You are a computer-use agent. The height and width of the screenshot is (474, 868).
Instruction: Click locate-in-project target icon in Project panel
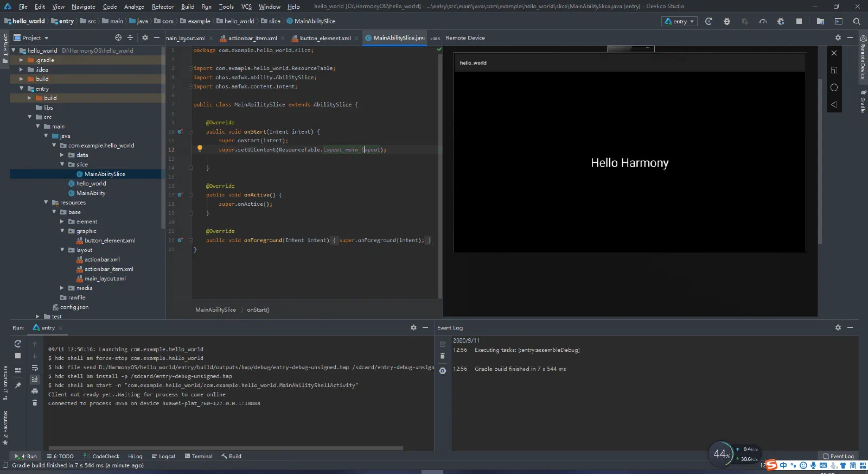118,37
